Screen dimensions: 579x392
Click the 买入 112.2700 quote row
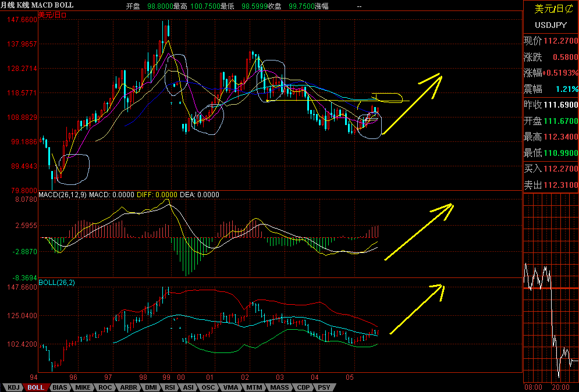click(550, 169)
